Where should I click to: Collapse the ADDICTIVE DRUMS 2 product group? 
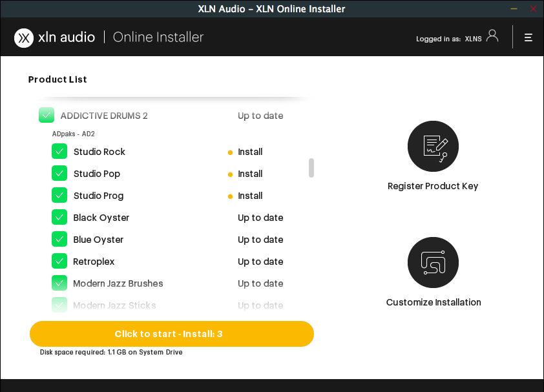pyautogui.click(x=103, y=116)
